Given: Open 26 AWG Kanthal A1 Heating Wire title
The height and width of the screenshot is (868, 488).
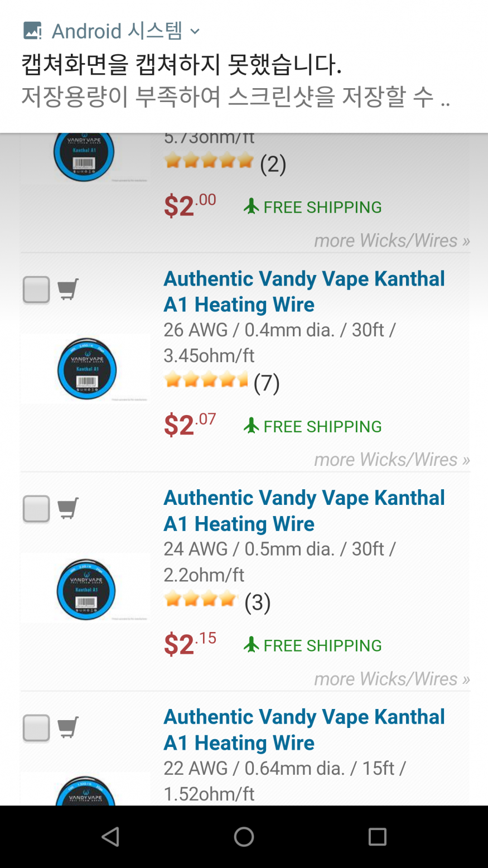Looking at the screenshot, I should click(x=304, y=291).
